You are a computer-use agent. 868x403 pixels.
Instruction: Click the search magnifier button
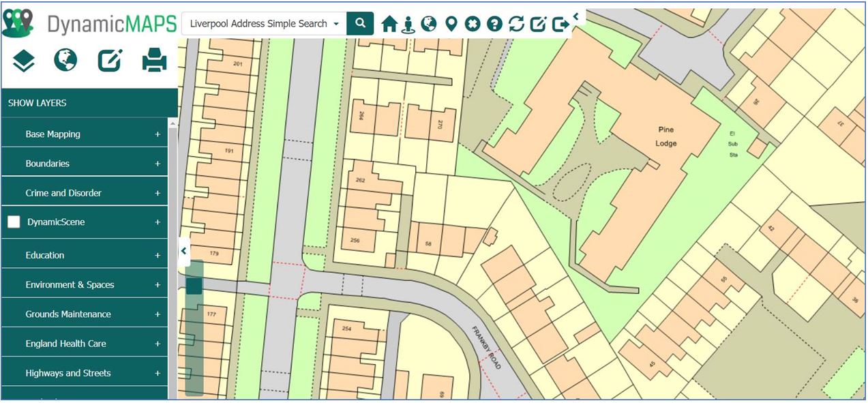pos(361,24)
